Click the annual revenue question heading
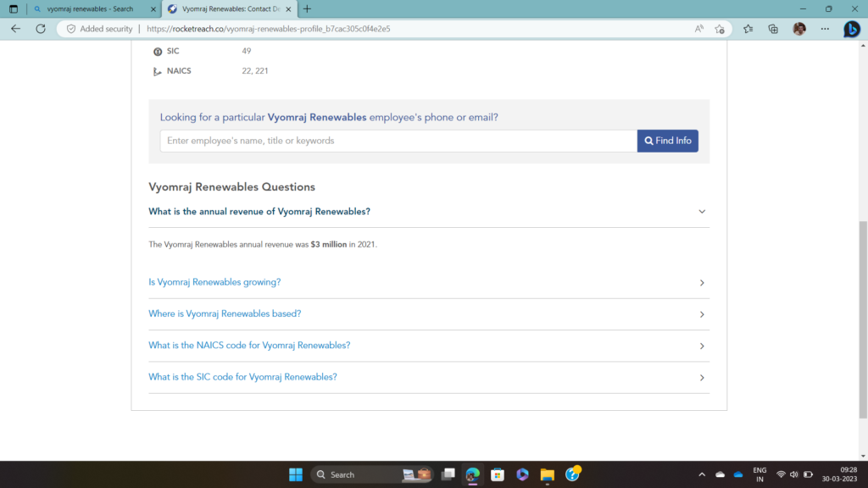This screenshot has height=488, width=868. (x=259, y=211)
